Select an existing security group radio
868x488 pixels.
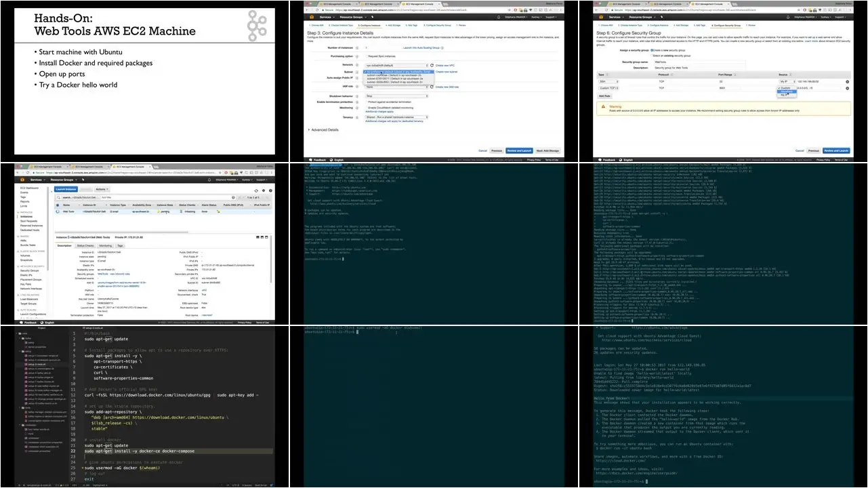tap(652, 56)
